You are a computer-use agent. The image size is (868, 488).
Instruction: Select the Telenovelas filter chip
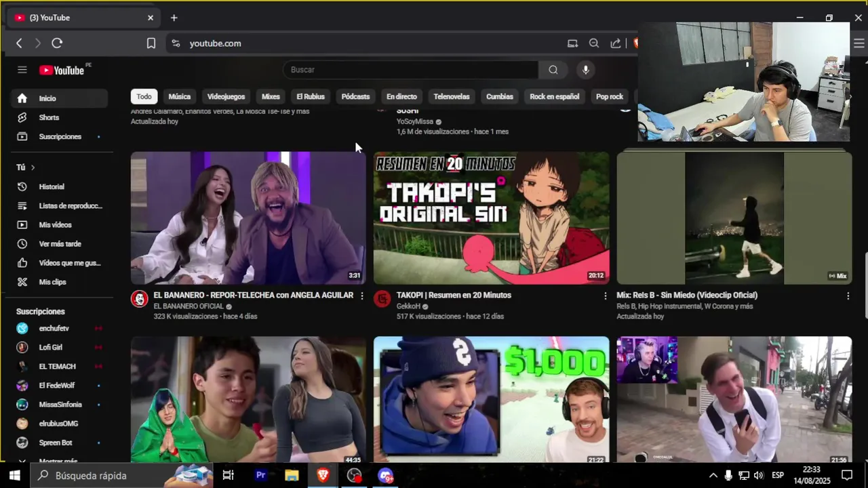(x=452, y=96)
